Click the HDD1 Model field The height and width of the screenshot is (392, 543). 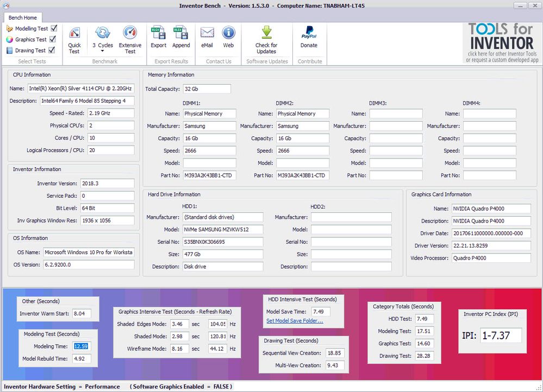tap(223, 229)
